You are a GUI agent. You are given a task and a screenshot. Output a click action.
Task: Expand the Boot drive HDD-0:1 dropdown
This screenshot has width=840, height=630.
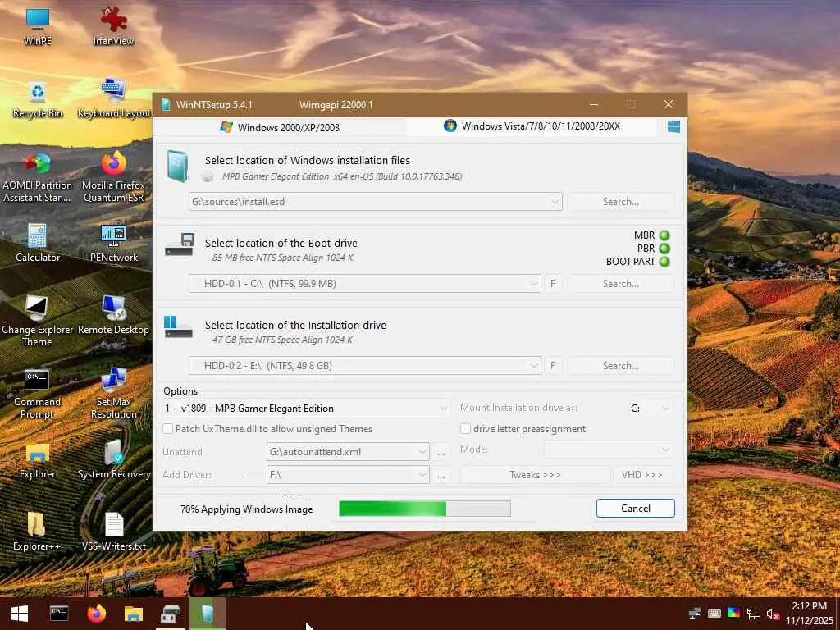[533, 284]
